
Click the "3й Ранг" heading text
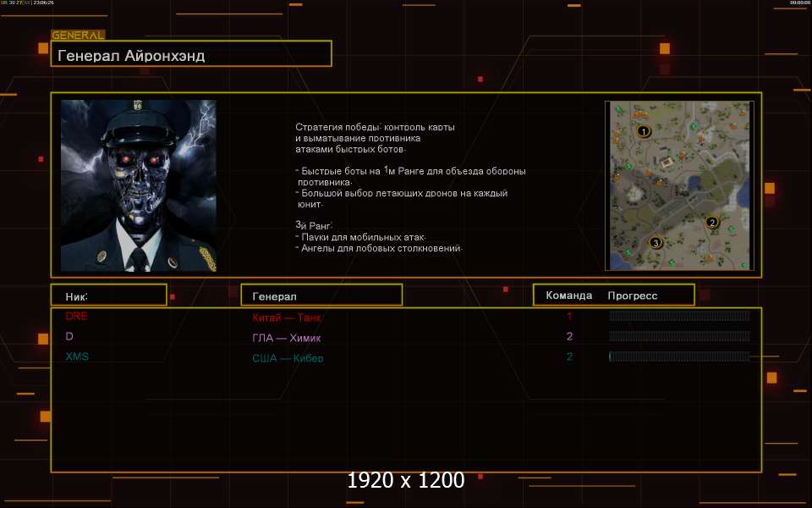pos(314,225)
